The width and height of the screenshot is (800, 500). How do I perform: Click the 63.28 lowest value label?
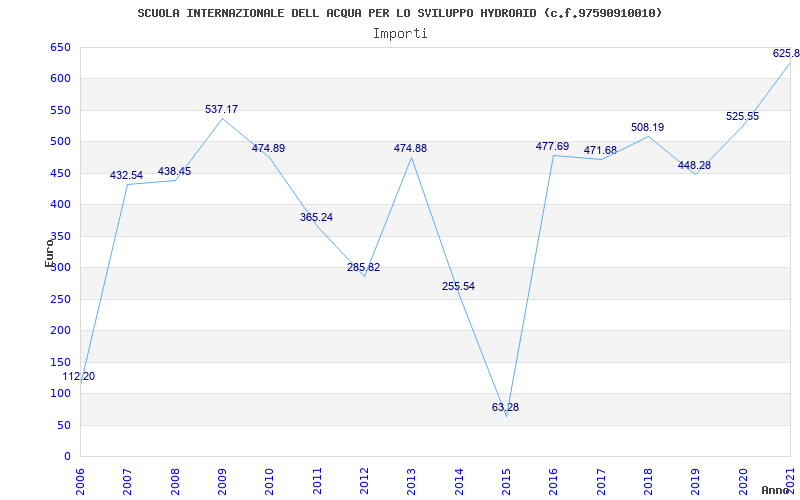click(x=506, y=407)
